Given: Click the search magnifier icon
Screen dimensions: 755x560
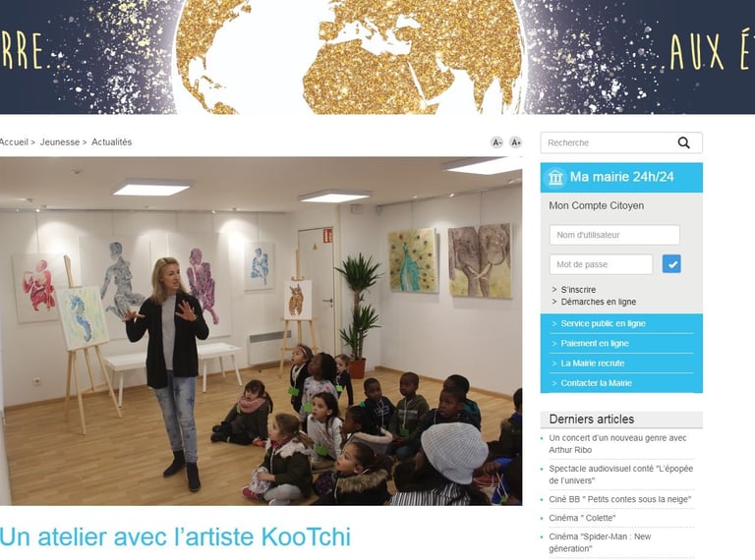Looking at the screenshot, I should click(684, 142).
